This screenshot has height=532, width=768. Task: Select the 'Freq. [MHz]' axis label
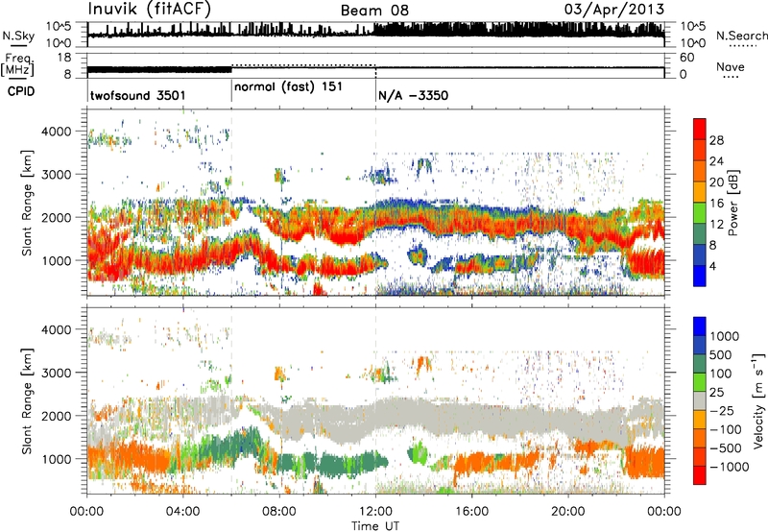coord(17,65)
